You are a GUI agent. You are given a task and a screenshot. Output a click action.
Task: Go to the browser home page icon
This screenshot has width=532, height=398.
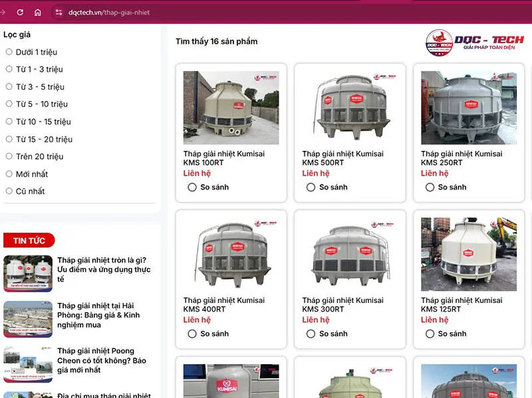(x=38, y=12)
